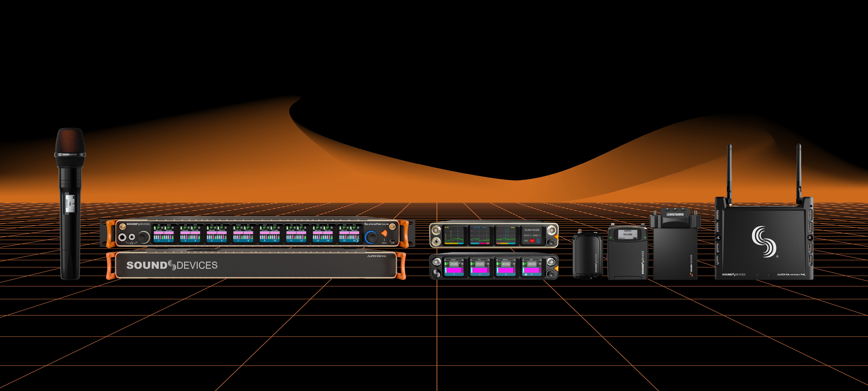Viewport: 868px width, 391px height.
Task: Click the swirl logo button on lower receiver
Action: (437, 273)
